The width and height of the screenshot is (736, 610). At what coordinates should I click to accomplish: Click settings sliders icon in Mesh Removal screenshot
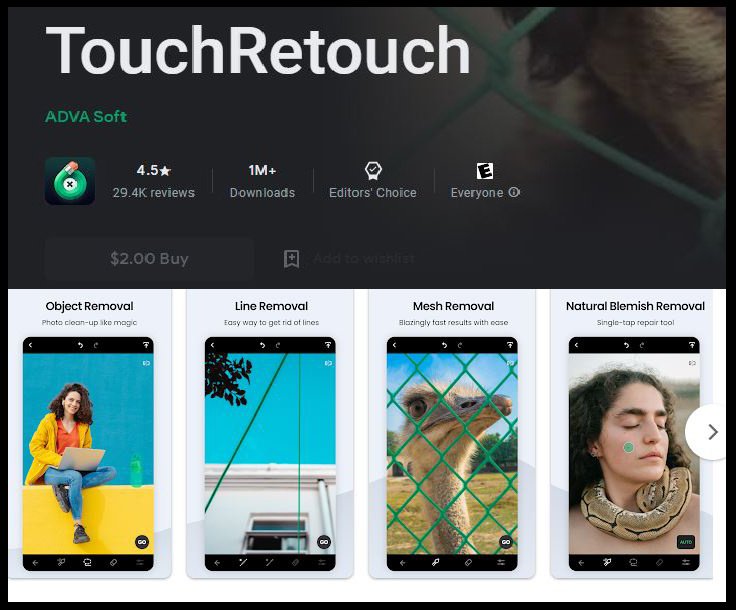tap(501, 562)
